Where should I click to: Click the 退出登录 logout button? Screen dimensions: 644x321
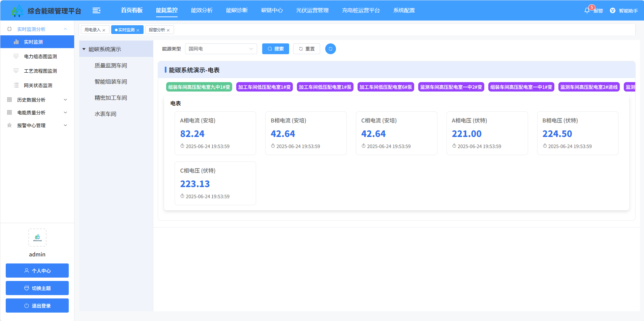click(37, 306)
